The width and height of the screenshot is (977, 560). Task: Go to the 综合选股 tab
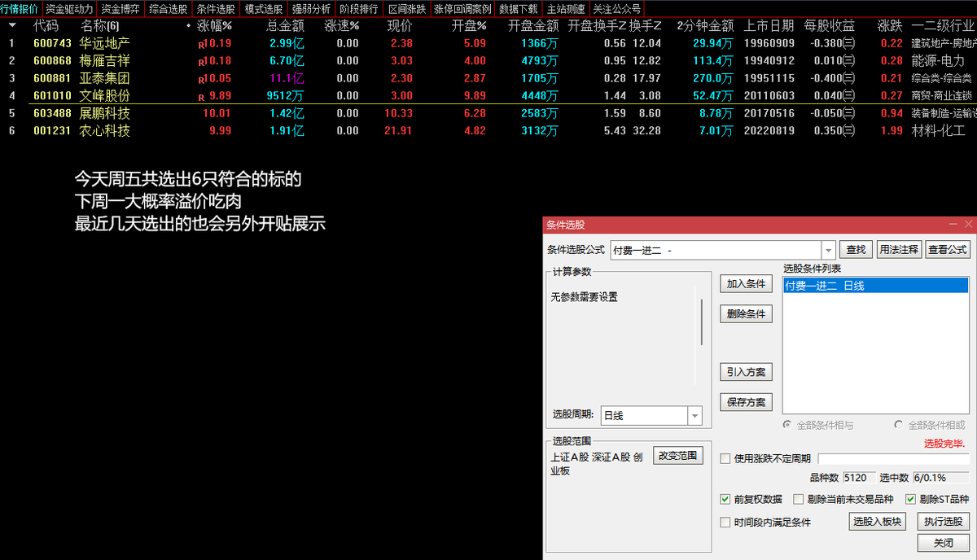[169, 9]
